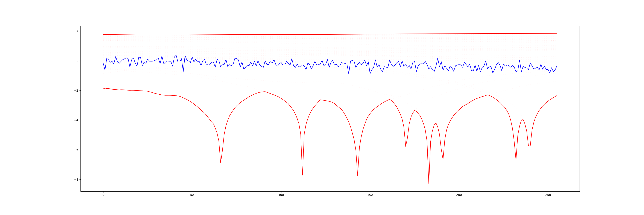Click the x-axis label 100
The height and width of the screenshot is (215, 644).
[281, 195]
